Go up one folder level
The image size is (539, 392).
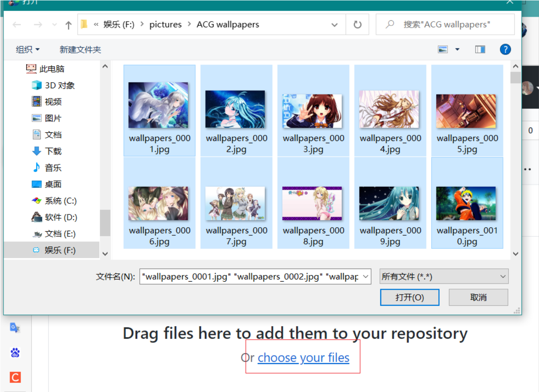point(68,25)
